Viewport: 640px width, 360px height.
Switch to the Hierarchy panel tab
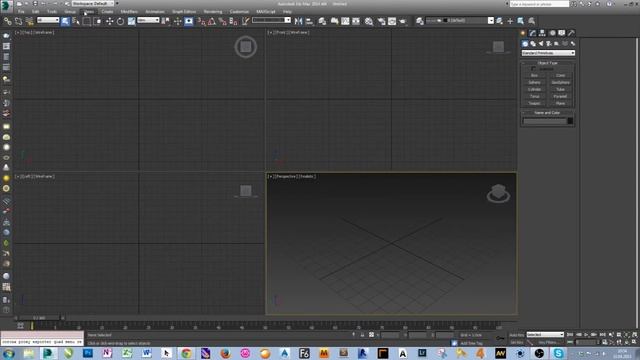pyautogui.click(x=542, y=33)
